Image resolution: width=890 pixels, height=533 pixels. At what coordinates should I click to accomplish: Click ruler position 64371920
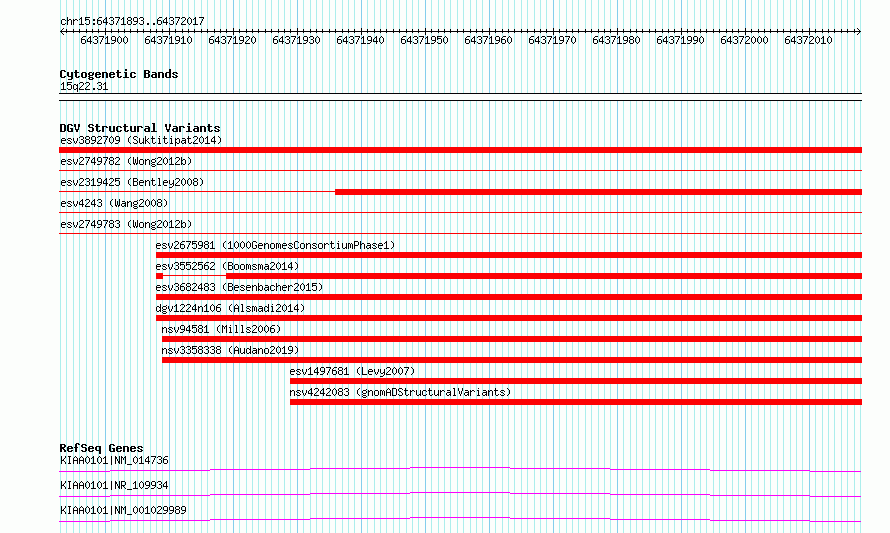tap(232, 40)
